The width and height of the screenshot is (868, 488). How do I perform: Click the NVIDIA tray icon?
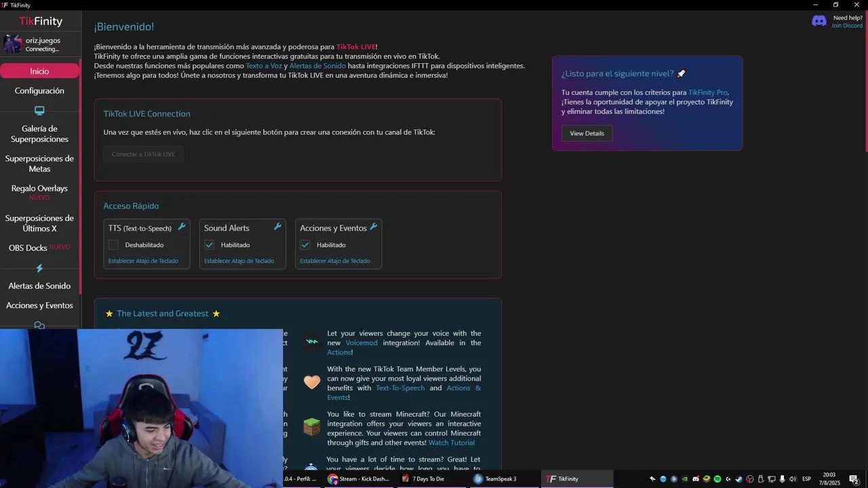point(685,479)
